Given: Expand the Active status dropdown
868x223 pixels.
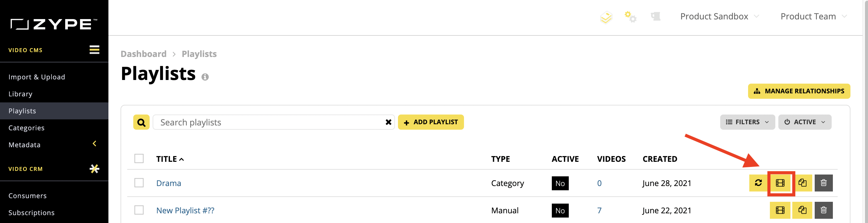Looking at the screenshot, I should pos(805,122).
